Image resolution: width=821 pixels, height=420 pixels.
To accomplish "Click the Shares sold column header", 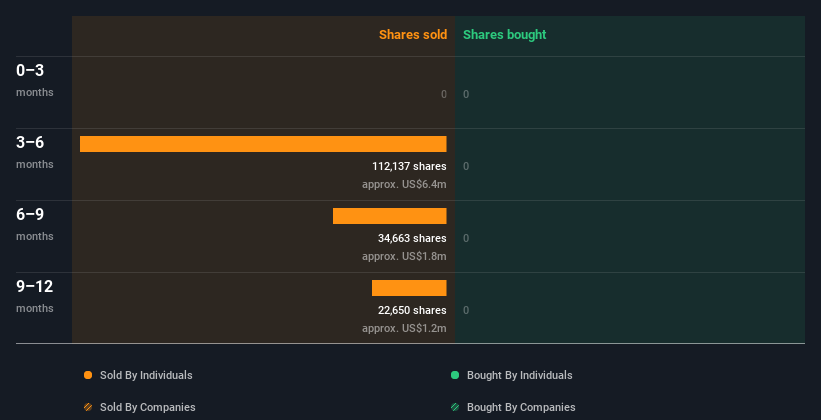I will tap(413, 35).
